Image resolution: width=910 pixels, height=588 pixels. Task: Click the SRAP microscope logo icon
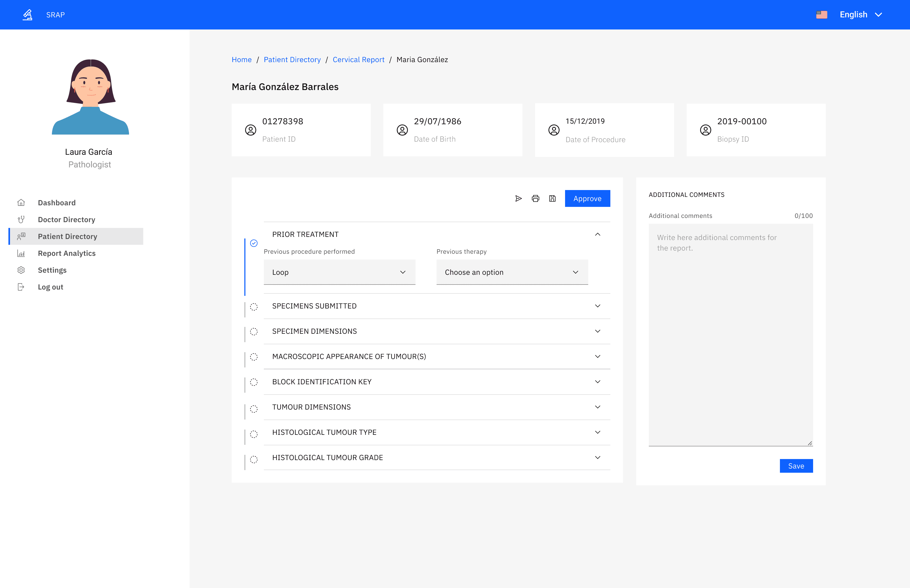click(x=27, y=14)
